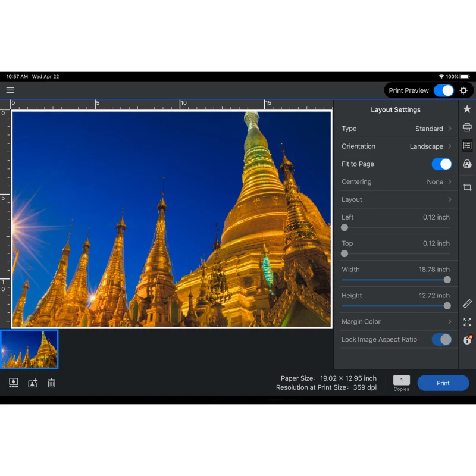Turn off the Print Preview switch

point(443,90)
